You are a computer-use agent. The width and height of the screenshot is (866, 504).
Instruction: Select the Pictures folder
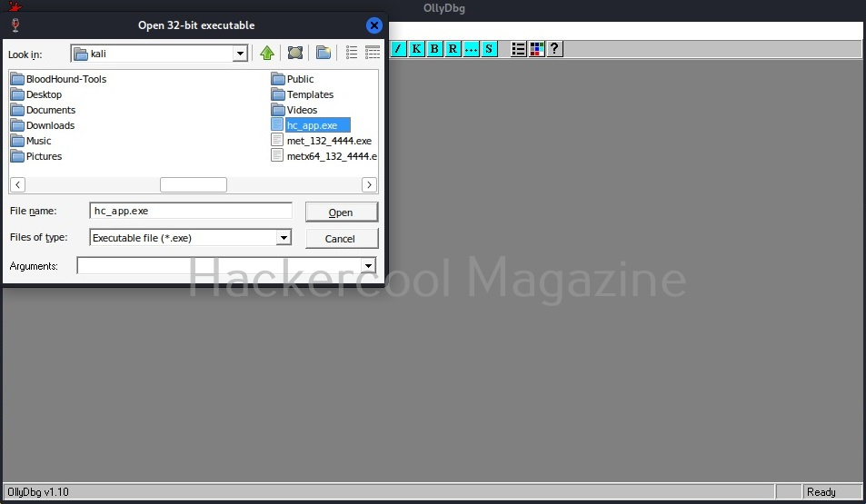pos(36,156)
